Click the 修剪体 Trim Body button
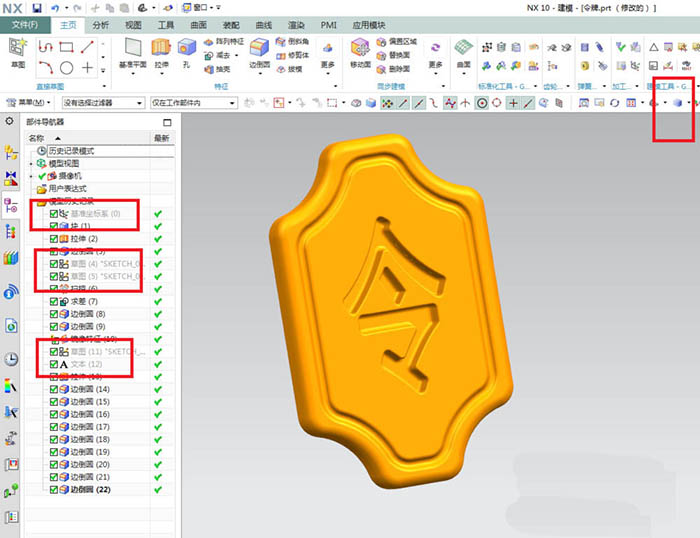This screenshot has height=538, width=700. pyautogui.click(x=292, y=55)
